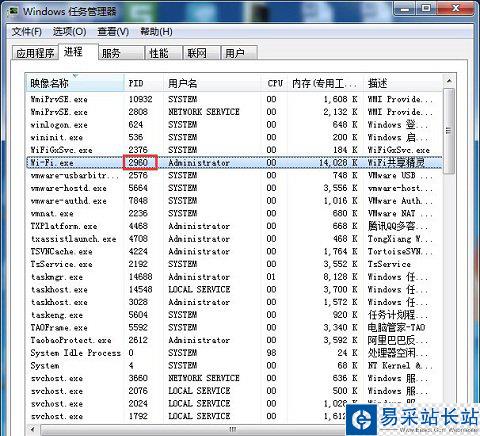This screenshot has width=480, height=436.
Task: Minimize the Task Manager window
Action: coord(404,9)
